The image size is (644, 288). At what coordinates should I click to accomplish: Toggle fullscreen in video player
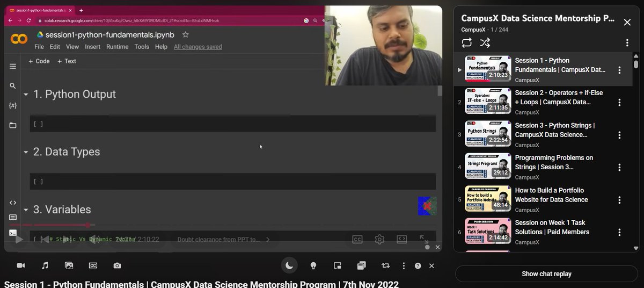click(x=424, y=239)
